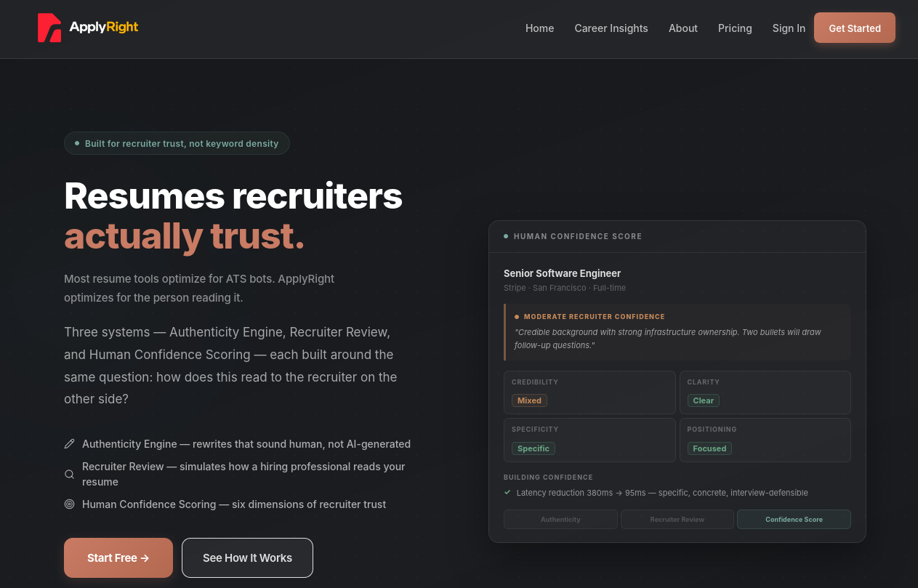Click the CLARITY label in the card
Image resolution: width=918 pixels, height=588 pixels.
pos(704,382)
